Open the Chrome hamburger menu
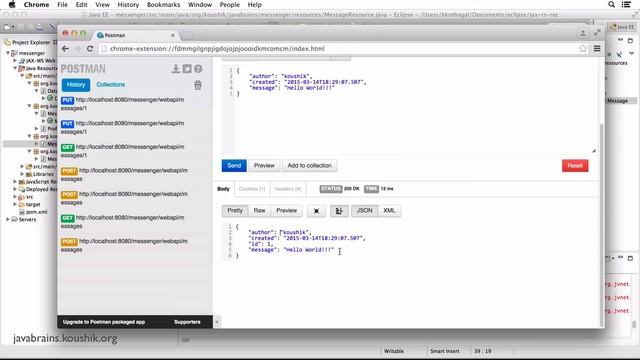The image size is (640, 360). point(597,49)
